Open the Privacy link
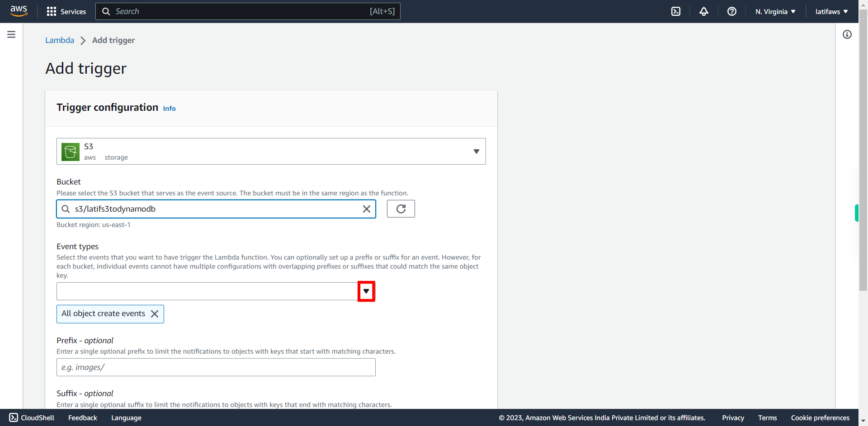Image resolution: width=868 pixels, height=426 pixels. (733, 418)
